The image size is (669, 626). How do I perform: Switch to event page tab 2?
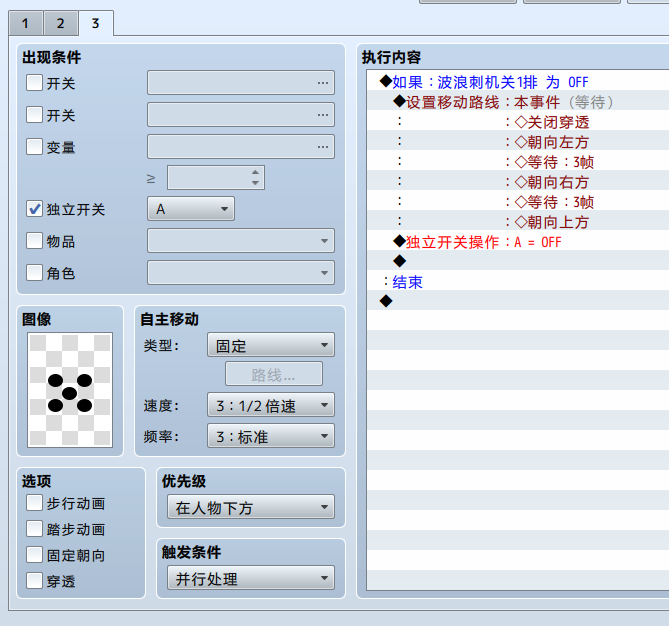pyautogui.click(x=61, y=23)
